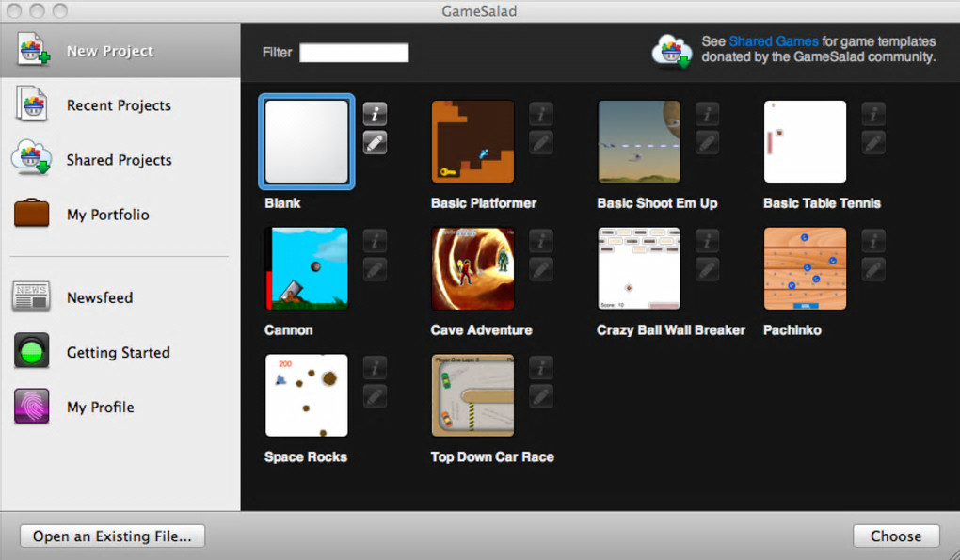Click the edit pencil beside Space Rocks
This screenshot has width=960, height=560.
(375, 396)
